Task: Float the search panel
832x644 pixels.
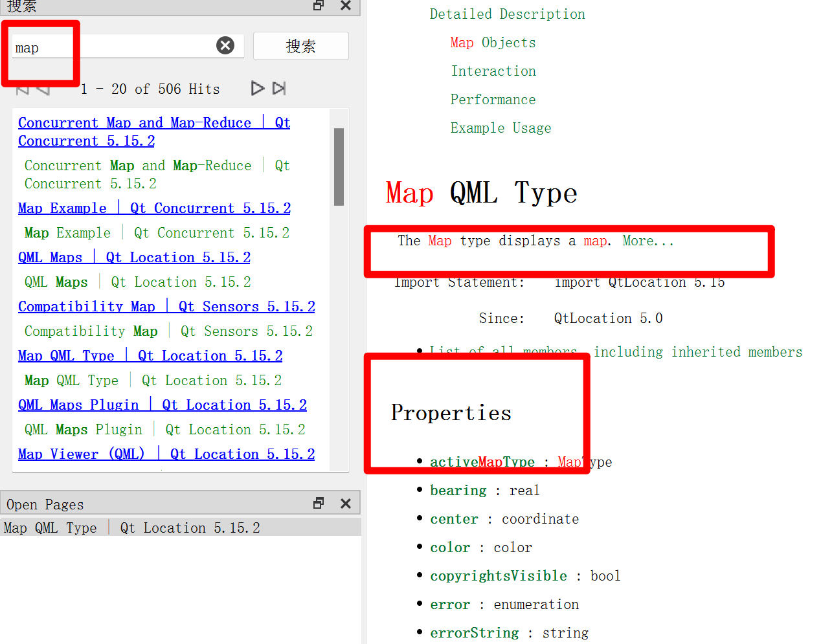Action: 319,5
